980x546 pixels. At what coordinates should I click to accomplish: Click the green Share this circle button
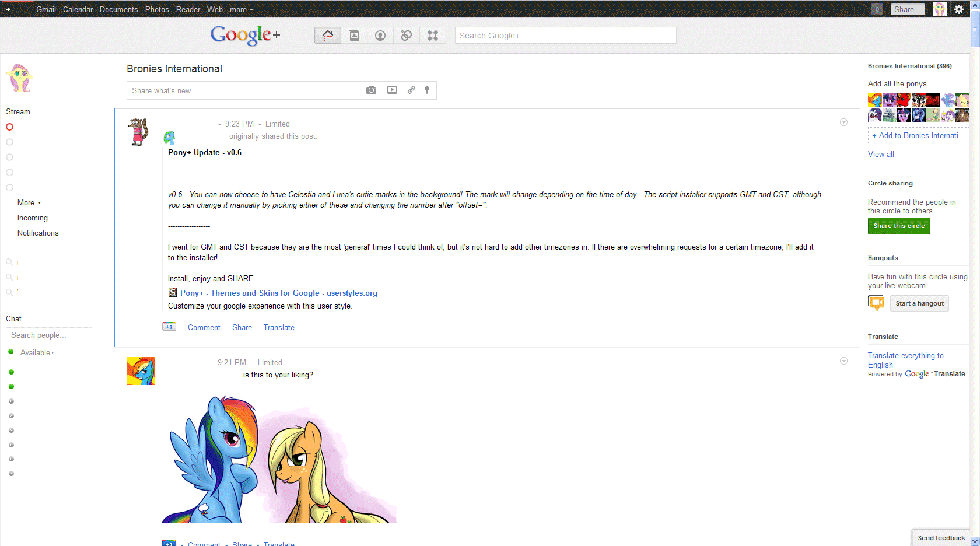pos(899,226)
